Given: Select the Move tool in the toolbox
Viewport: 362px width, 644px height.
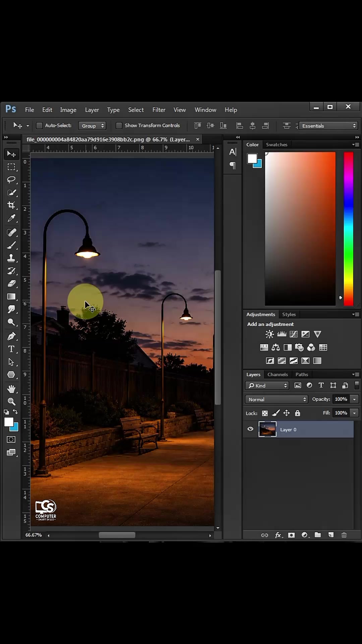Looking at the screenshot, I should 11,154.
